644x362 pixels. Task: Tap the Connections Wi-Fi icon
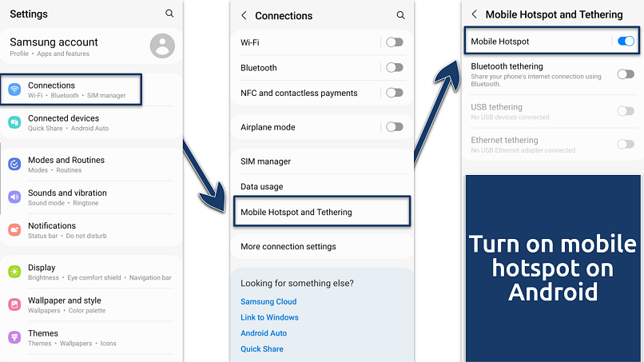click(14, 90)
